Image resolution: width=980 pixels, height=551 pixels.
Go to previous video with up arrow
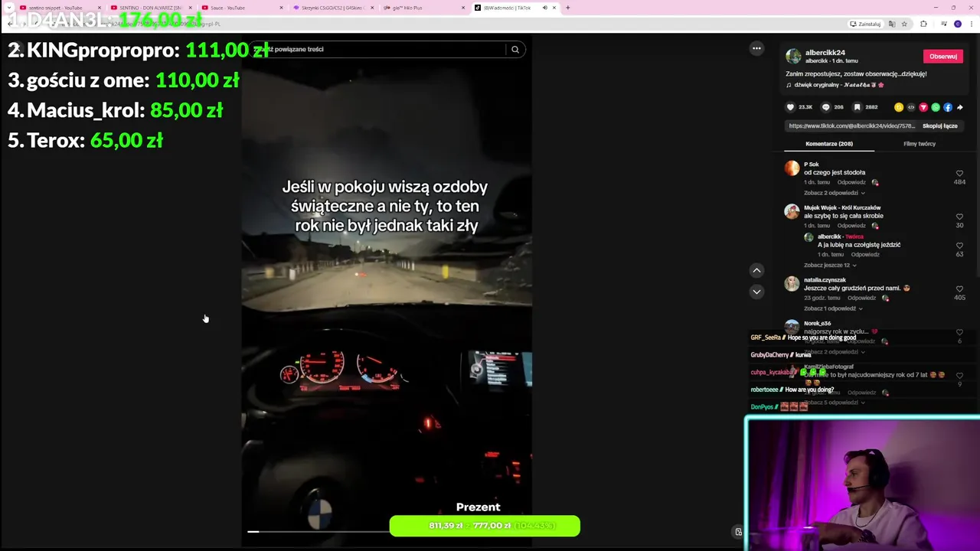756,270
